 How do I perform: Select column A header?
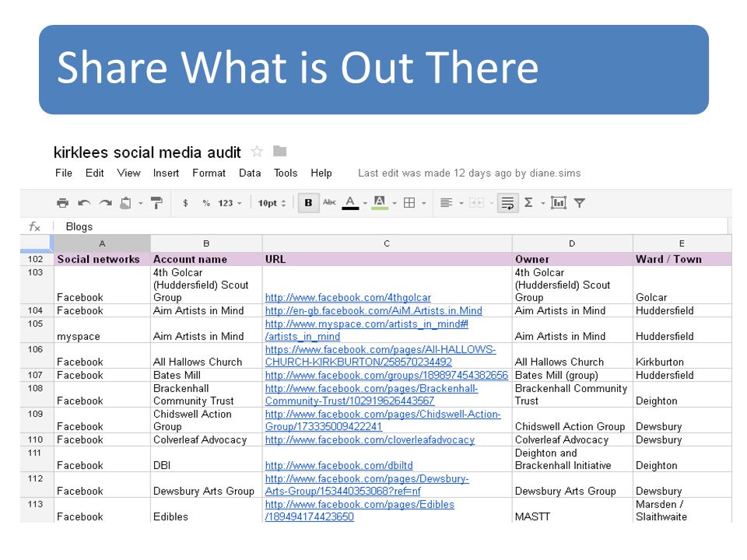[x=102, y=243]
